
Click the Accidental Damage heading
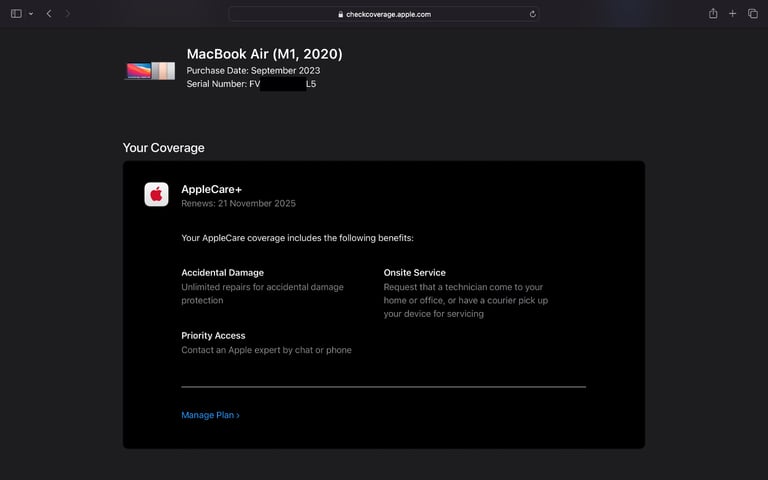pyautogui.click(x=222, y=273)
